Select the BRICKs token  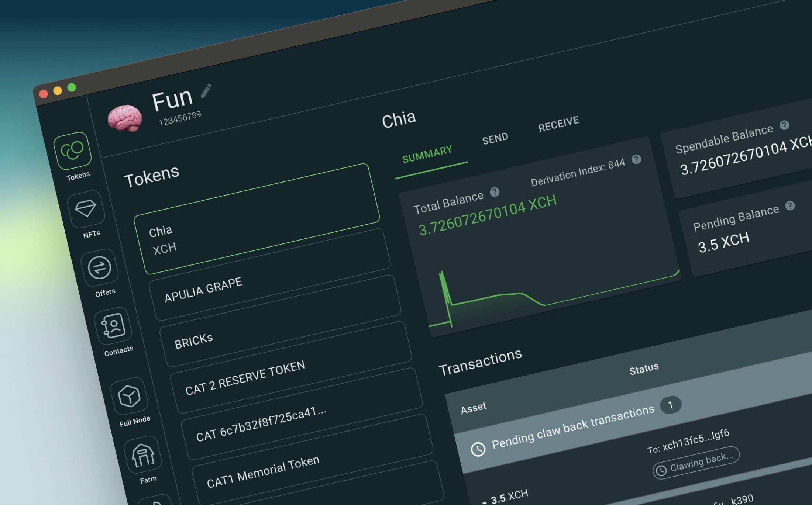(280, 321)
